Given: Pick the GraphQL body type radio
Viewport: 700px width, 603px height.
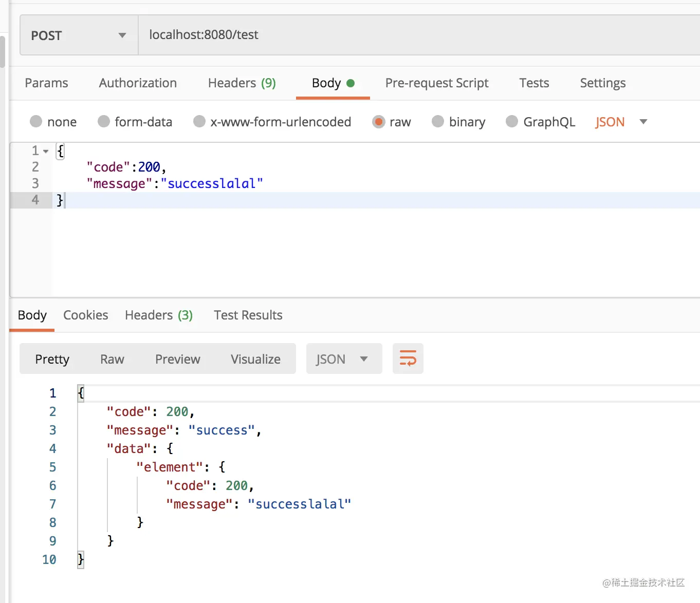Looking at the screenshot, I should coord(512,122).
